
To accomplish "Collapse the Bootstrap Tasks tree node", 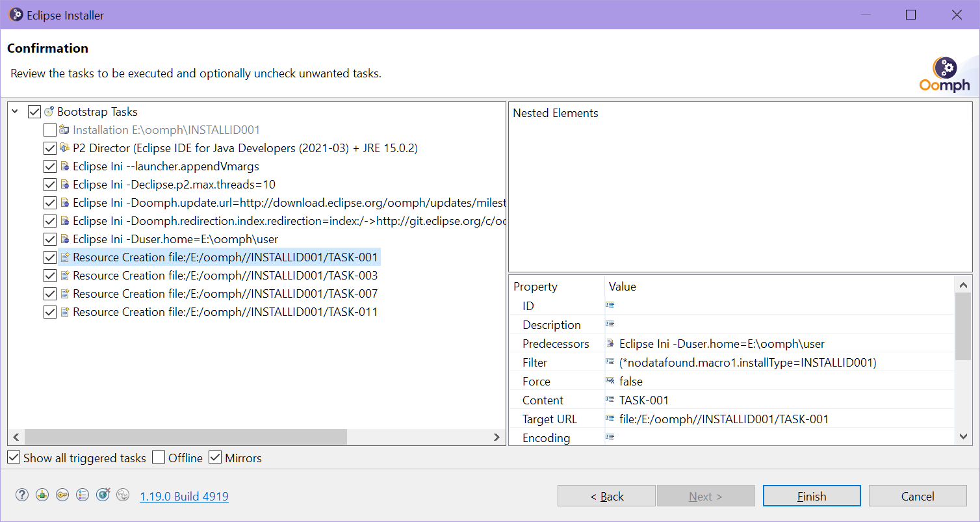I will click(16, 112).
